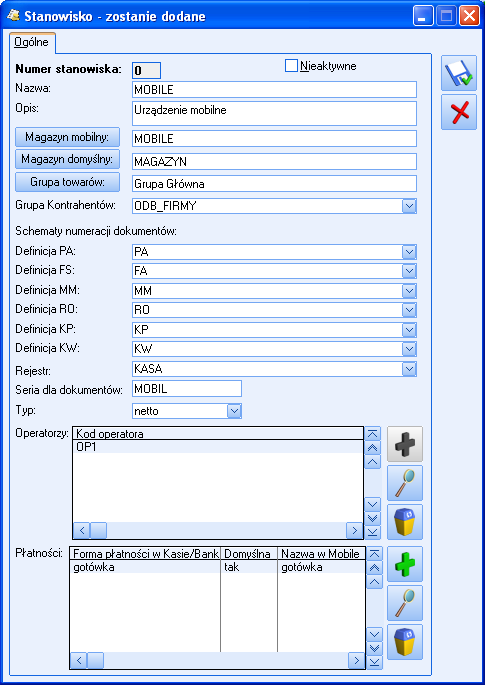Switch to the Ogólne tab
This screenshot has width=485, height=685.
(32, 42)
